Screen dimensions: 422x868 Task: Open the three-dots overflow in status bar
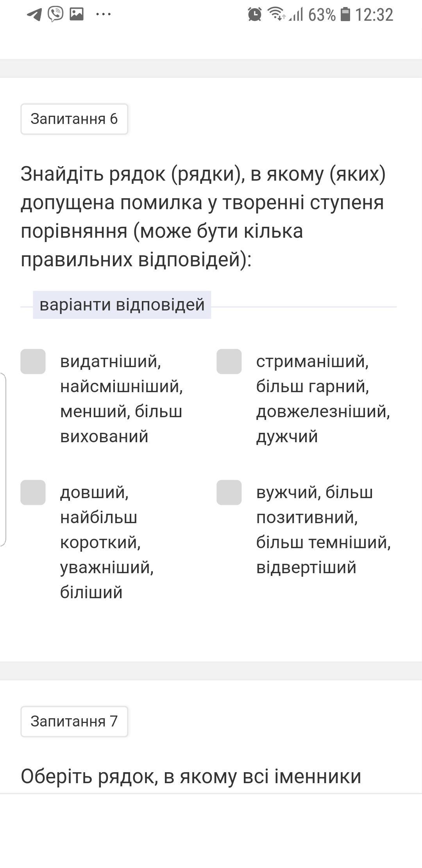coord(103,14)
